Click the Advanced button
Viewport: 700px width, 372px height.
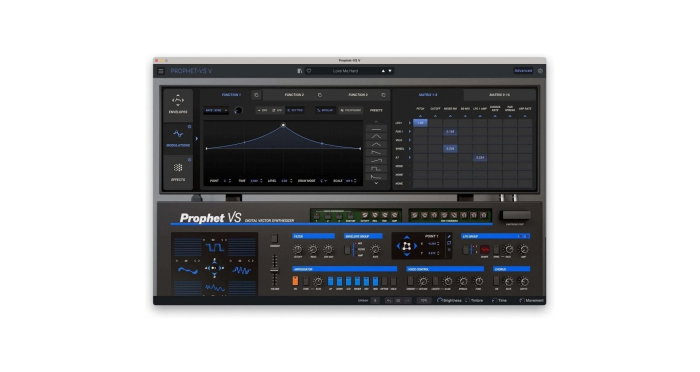(523, 71)
